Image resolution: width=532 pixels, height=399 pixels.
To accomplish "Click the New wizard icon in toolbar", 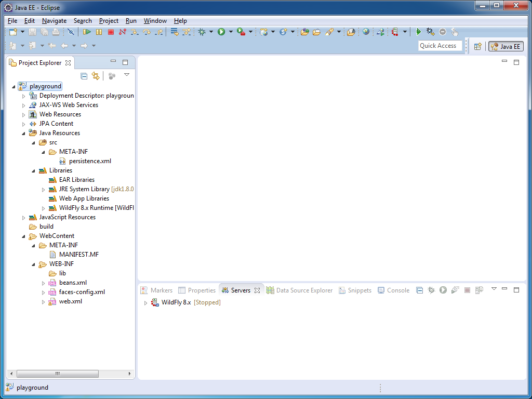I will pos(13,32).
